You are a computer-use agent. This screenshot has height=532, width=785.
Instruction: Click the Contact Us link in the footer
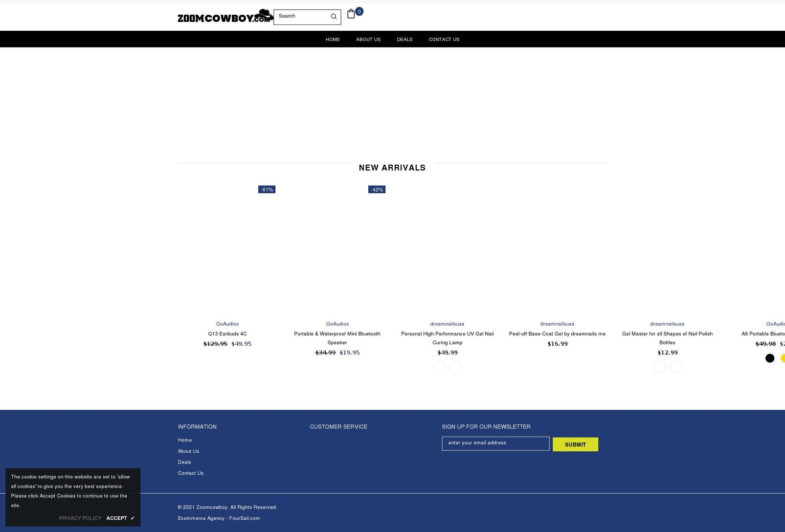click(x=190, y=473)
